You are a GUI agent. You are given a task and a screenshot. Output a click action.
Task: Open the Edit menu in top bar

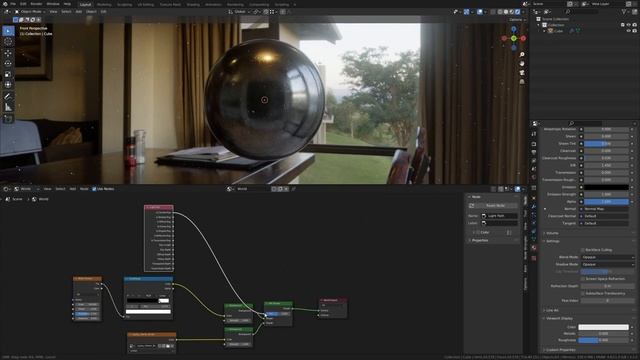point(23,4)
